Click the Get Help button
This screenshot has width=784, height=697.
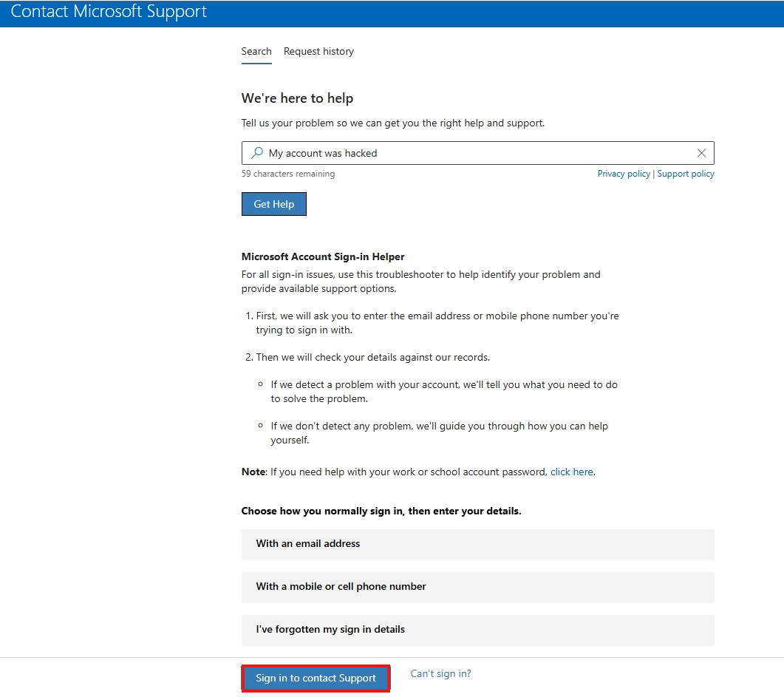point(273,204)
